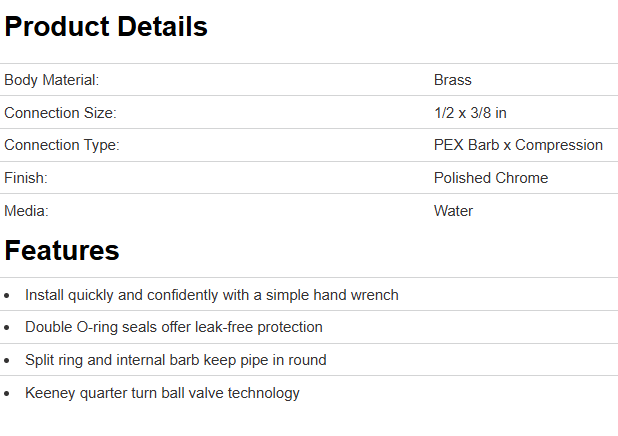The width and height of the screenshot is (618, 436).
Task: Select the Keeney quarter turn ball valve line
Action: tap(162, 393)
